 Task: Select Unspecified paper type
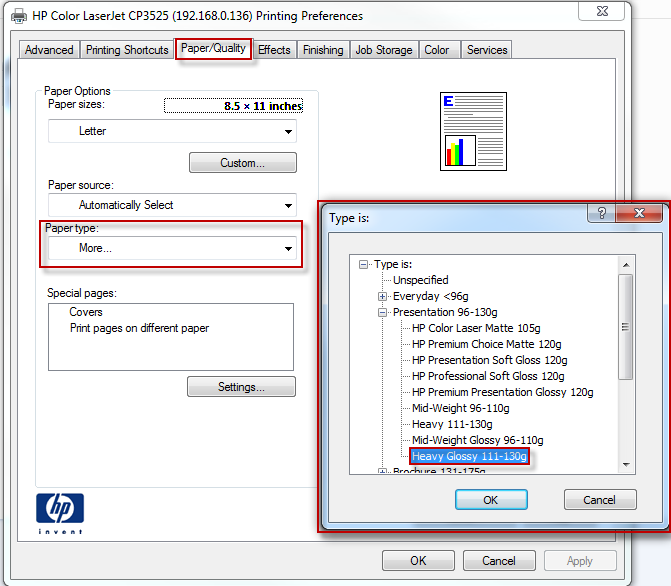pyautogui.click(x=421, y=280)
